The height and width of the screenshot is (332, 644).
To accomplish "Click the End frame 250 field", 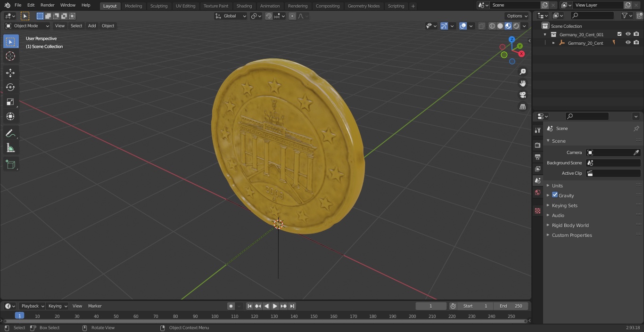I will (x=511, y=306).
